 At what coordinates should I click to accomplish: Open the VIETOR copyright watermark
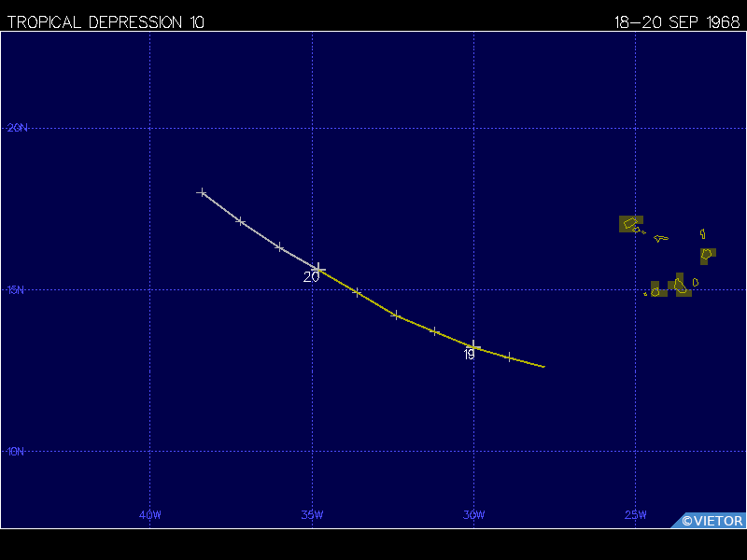pos(712,521)
